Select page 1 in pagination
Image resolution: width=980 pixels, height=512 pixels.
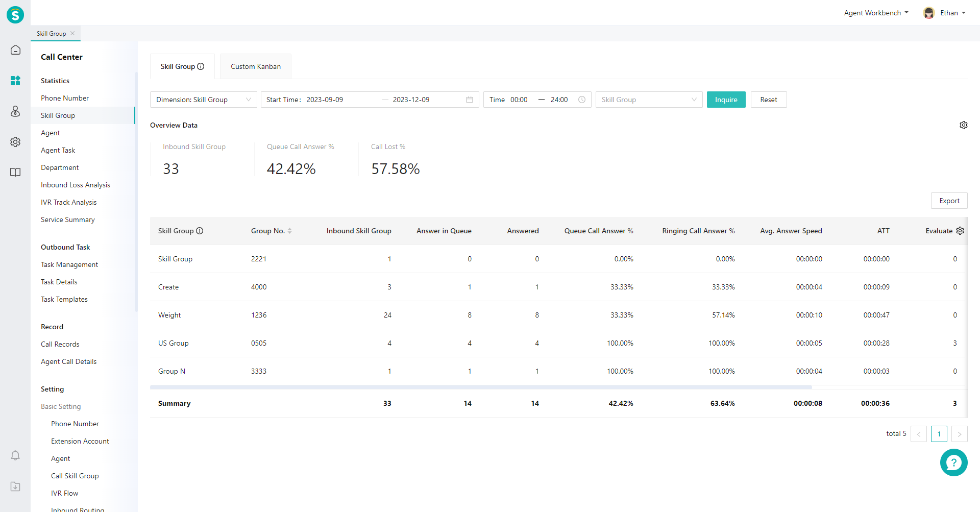(939, 434)
